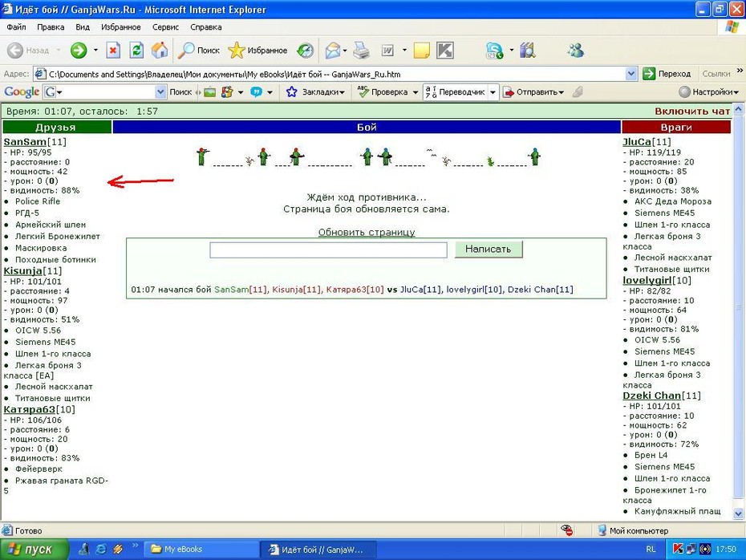Click the Kaspersky K toolbar icon

tap(445, 50)
